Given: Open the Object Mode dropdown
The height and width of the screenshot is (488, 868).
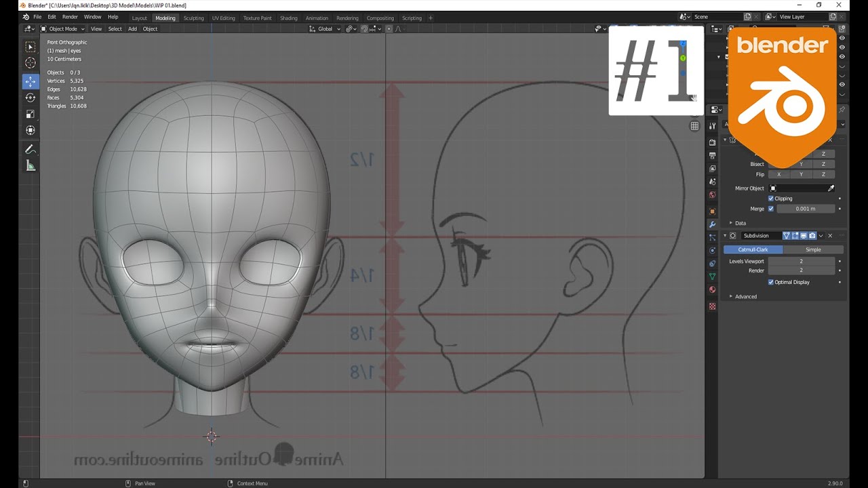Looking at the screenshot, I should click(x=63, y=28).
